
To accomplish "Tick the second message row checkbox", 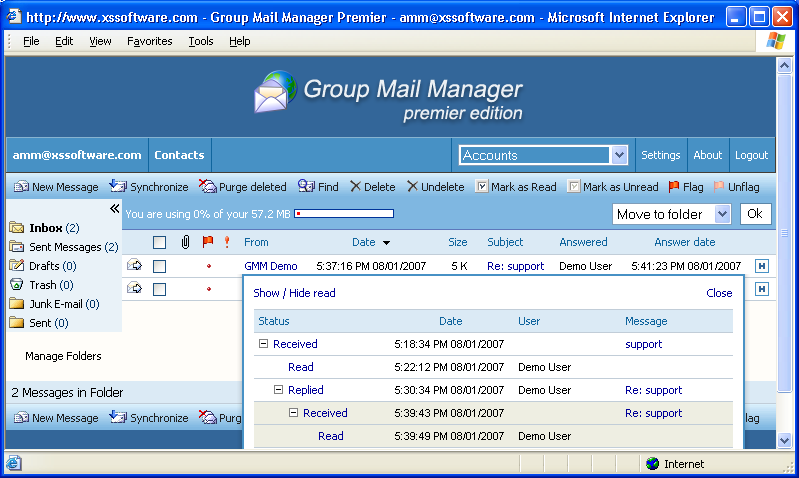I will [x=159, y=289].
